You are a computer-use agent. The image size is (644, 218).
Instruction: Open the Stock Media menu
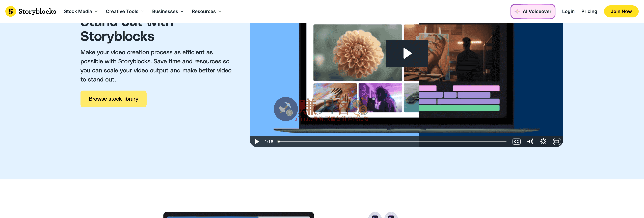(x=81, y=12)
